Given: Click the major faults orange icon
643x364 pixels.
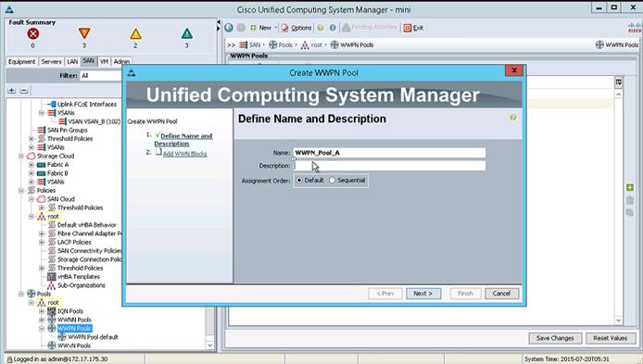Looking at the screenshot, I should coord(84,33).
